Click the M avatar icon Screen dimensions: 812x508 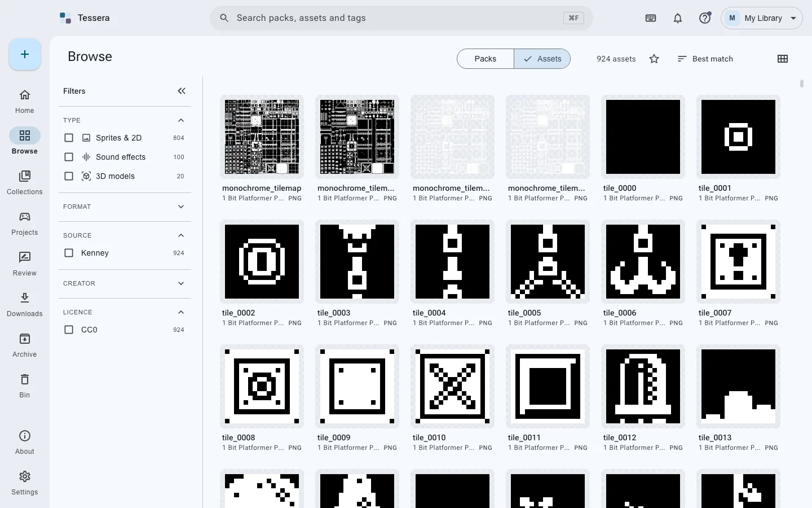pyautogui.click(x=732, y=18)
